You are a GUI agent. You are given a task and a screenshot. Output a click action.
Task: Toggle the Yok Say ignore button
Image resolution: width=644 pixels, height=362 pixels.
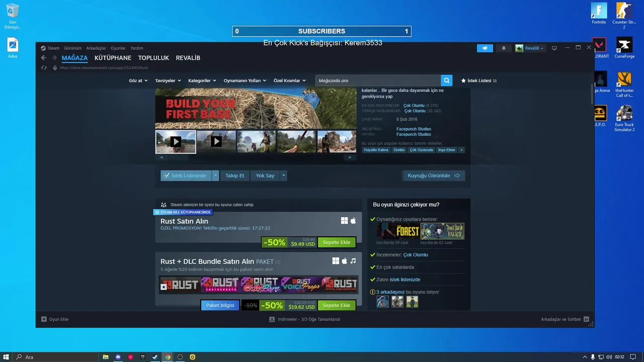[265, 175]
